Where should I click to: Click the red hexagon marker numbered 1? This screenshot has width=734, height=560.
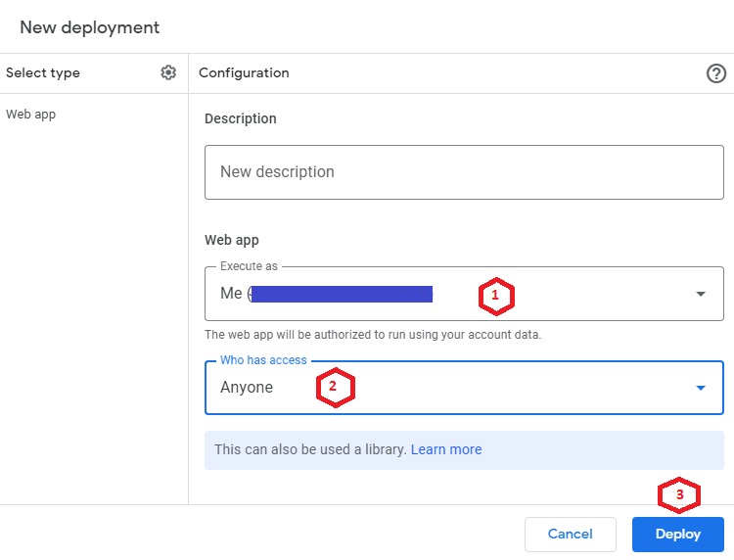pyautogui.click(x=496, y=295)
